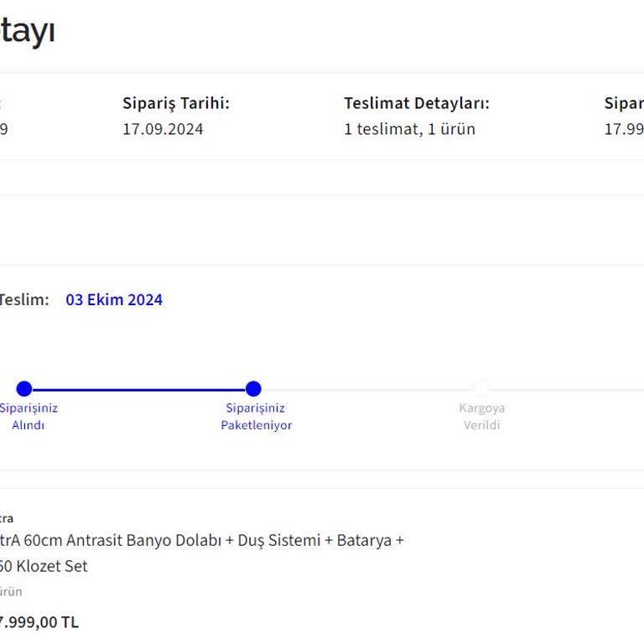Select the 'Siparişiniz Alındı' status label
The image size is (644, 644).
[x=29, y=417]
